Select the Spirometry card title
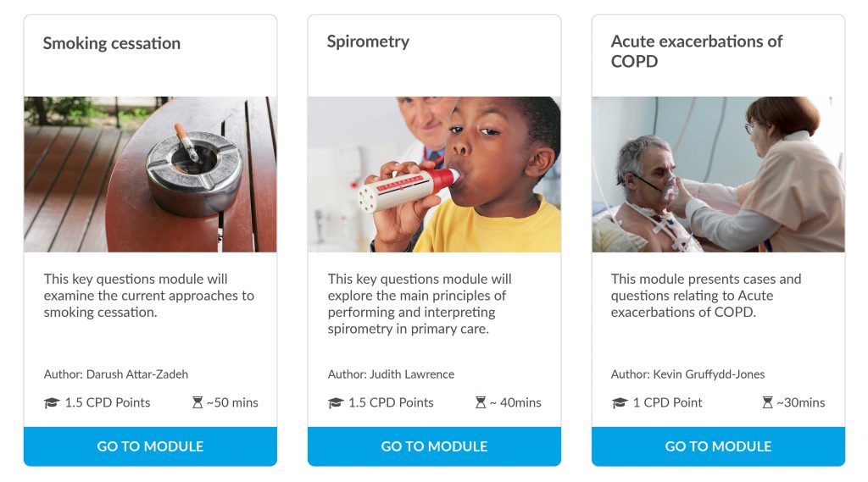The height and width of the screenshot is (482, 868). 368,42
